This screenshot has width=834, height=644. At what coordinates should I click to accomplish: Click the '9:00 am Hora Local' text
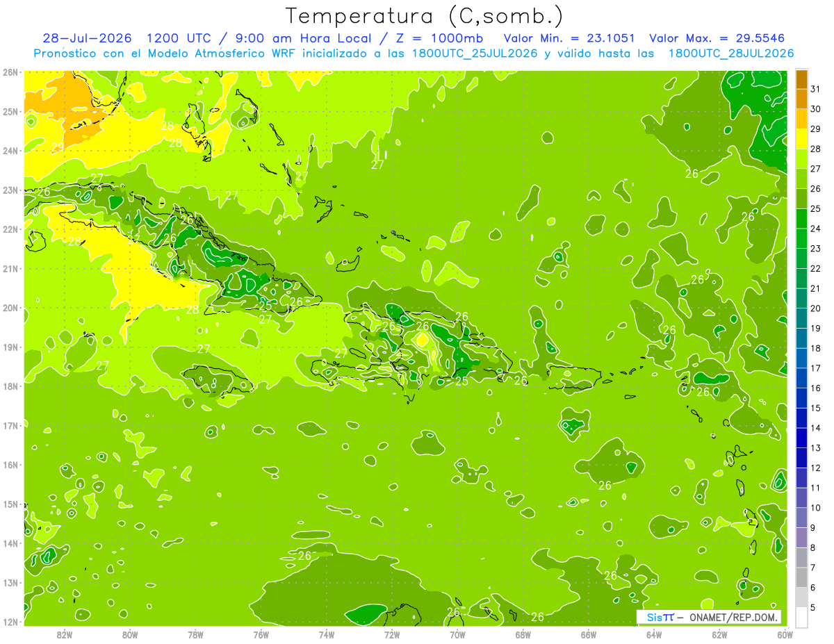[306, 38]
